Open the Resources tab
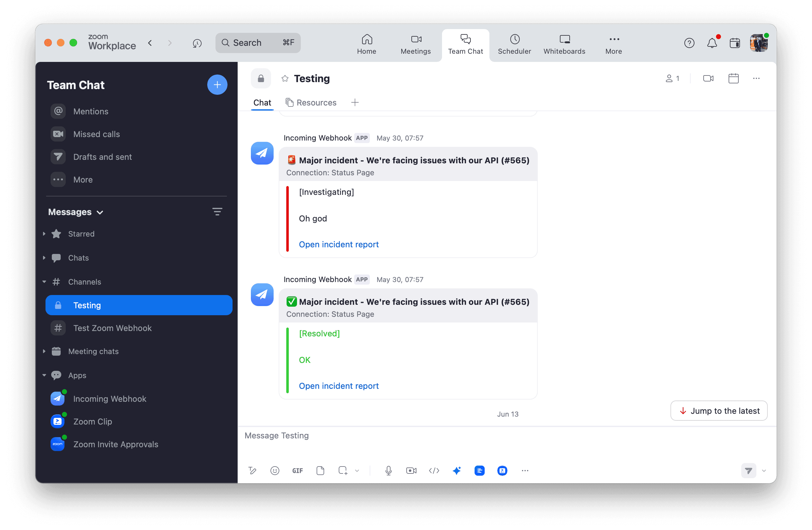The width and height of the screenshot is (812, 530). pyautogui.click(x=311, y=103)
